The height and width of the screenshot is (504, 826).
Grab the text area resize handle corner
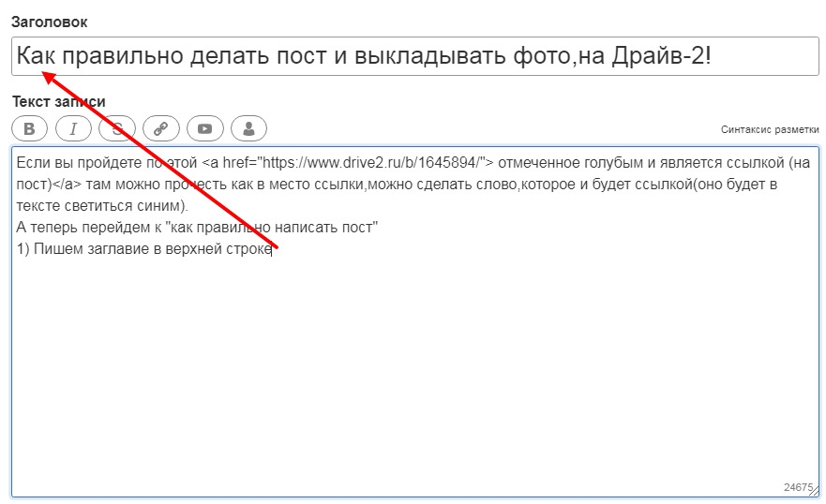coord(815,492)
